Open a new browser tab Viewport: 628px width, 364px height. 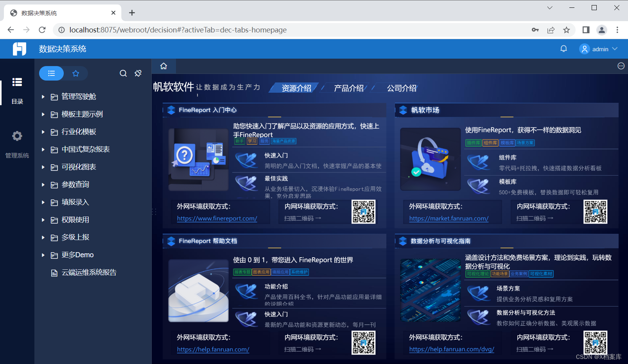[132, 13]
